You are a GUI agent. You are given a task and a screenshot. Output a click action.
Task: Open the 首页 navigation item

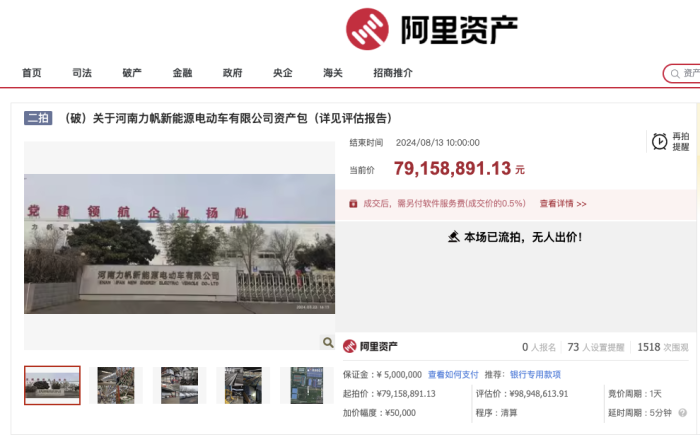click(32, 73)
